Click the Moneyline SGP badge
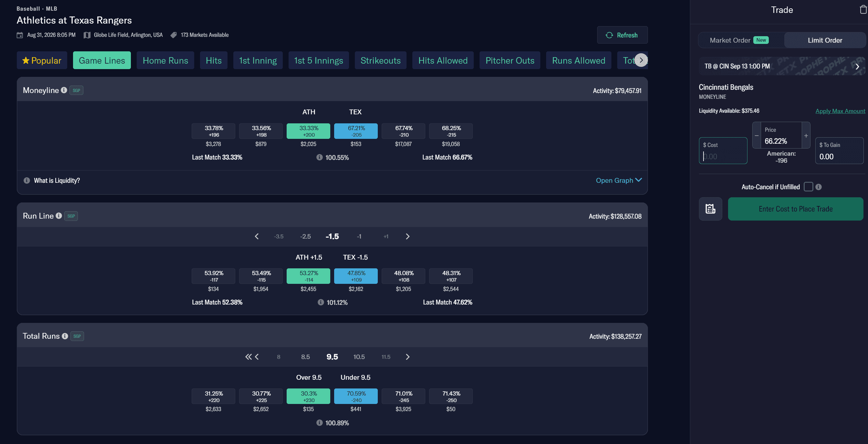Image resolution: width=868 pixels, height=444 pixels. click(77, 90)
